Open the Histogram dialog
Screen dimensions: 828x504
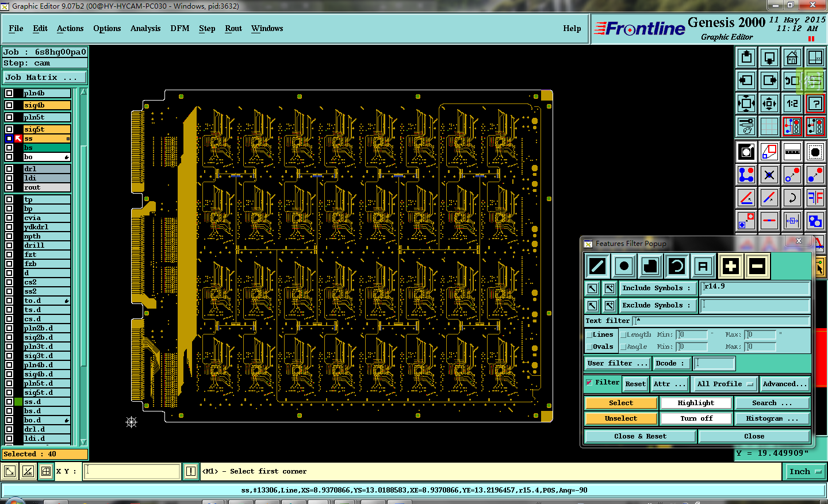pos(772,418)
